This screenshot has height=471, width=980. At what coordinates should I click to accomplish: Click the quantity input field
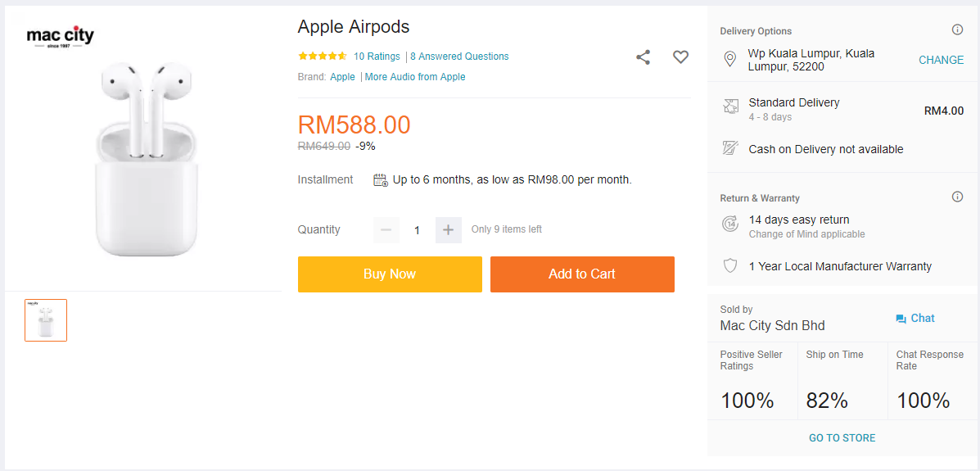coord(417,230)
